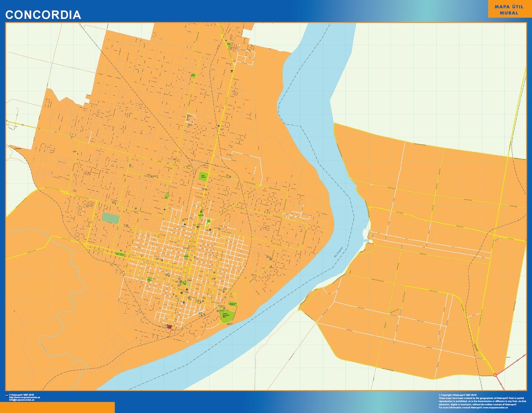Click the Netmaps copyright text at bottom left
This screenshot has width=532, height=413.
(24, 395)
